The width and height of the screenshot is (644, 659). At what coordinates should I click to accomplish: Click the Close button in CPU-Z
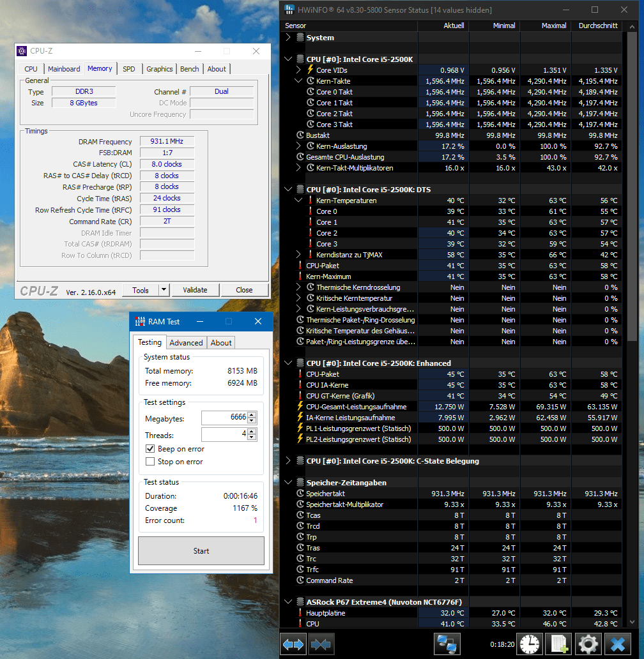244,290
